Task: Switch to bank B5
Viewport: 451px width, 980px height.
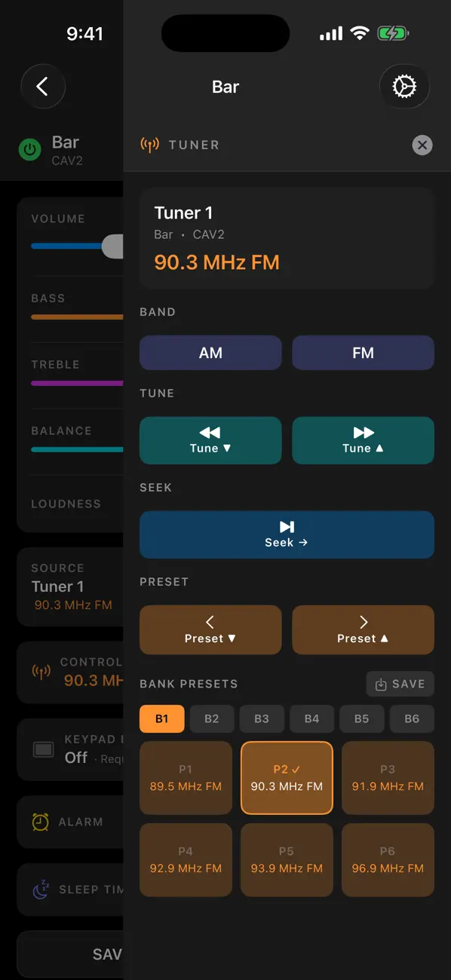Action: pos(362,719)
